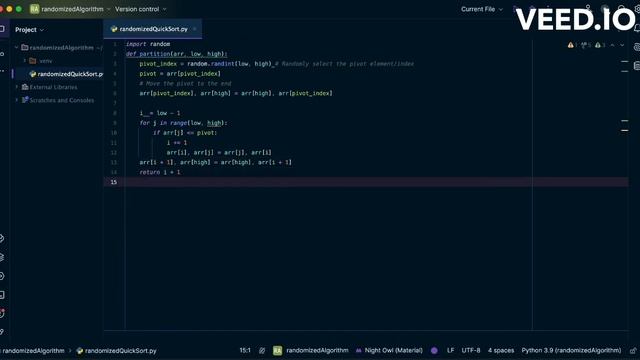640x360 pixels.
Task: Click the RA badge in the status bar
Action: tap(278, 351)
